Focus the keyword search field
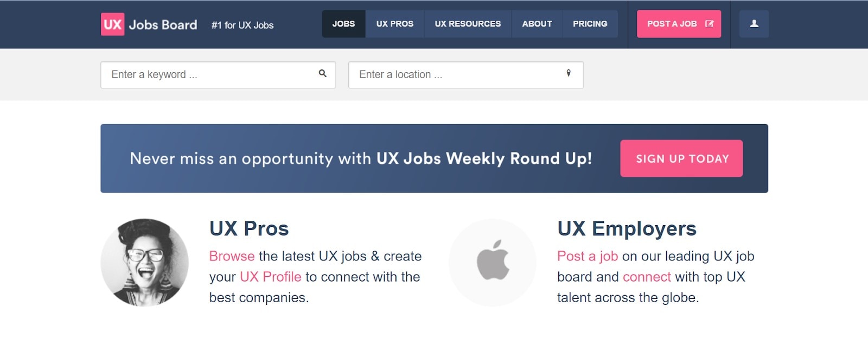 click(x=212, y=75)
